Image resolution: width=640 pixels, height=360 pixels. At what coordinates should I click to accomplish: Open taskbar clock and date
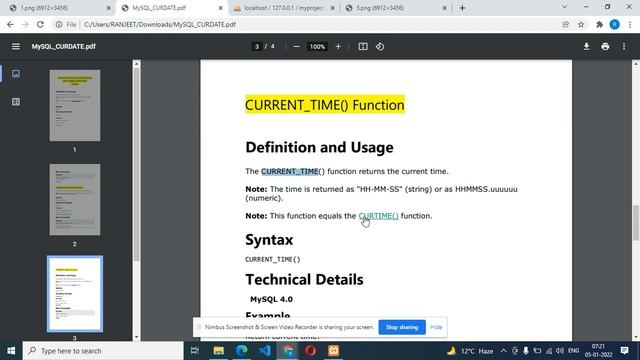pyautogui.click(x=598, y=351)
